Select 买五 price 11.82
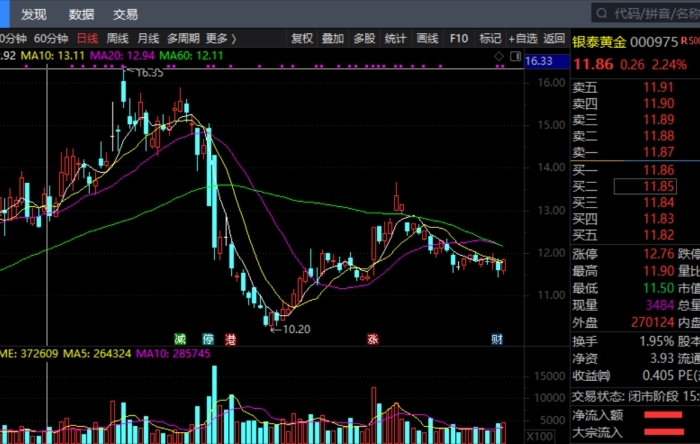The image size is (700, 444). 658,235
